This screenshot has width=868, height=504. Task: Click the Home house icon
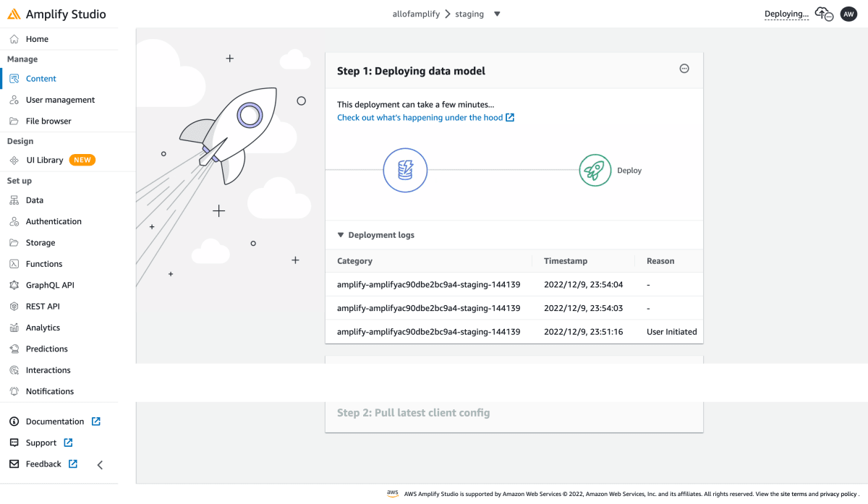[14, 39]
